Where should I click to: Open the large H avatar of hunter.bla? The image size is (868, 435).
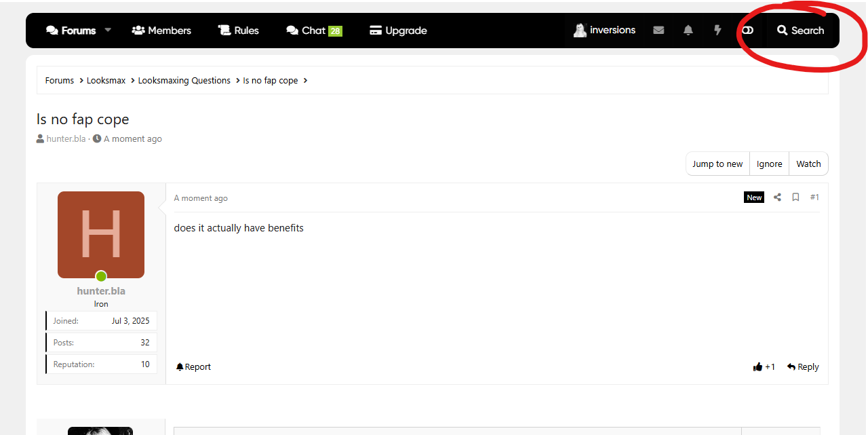101,235
